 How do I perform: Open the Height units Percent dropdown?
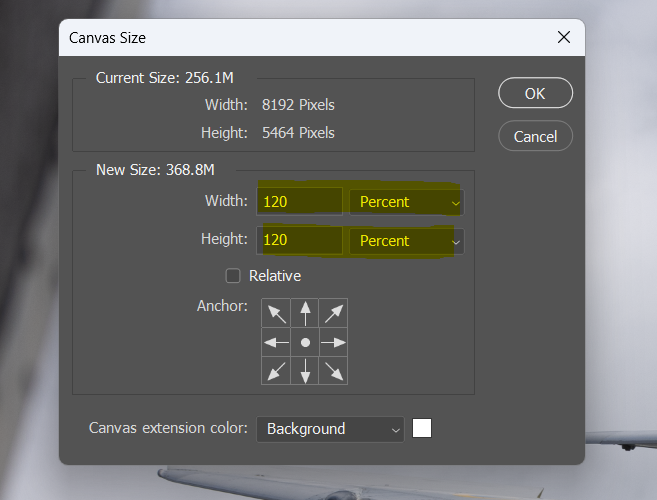(x=407, y=241)
